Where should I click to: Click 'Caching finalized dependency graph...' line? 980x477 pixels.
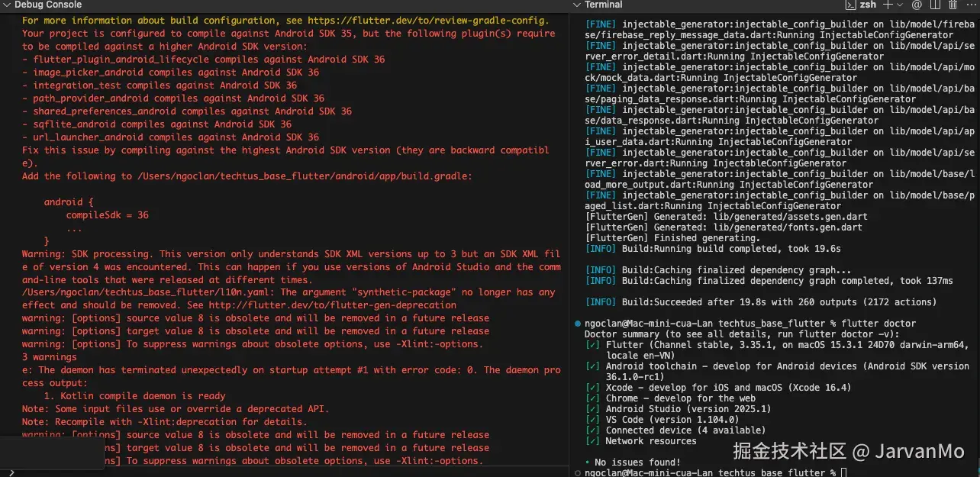pyautogui.click(x=717, y=270)
